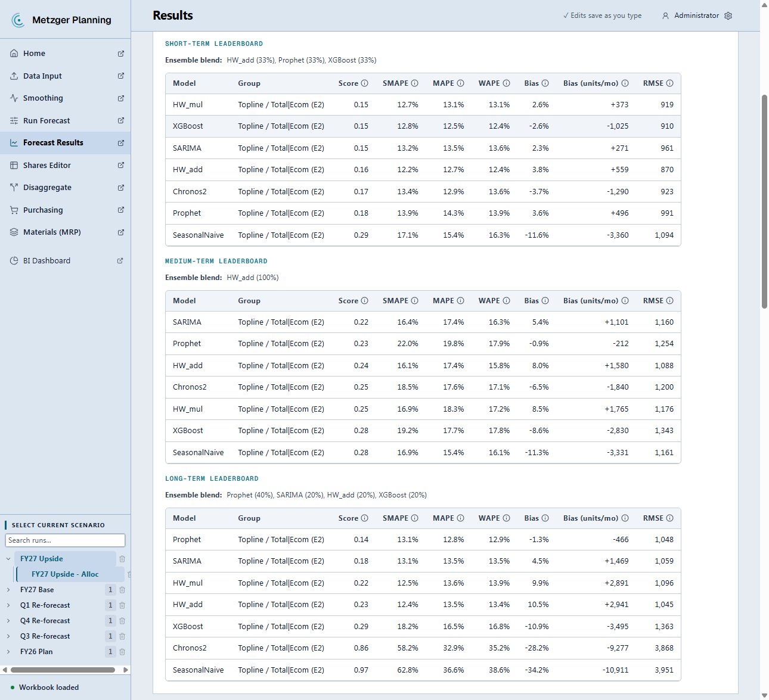Show Score info in short-term leaderboard
Screen dimensions: 769x700
[365, 83]
